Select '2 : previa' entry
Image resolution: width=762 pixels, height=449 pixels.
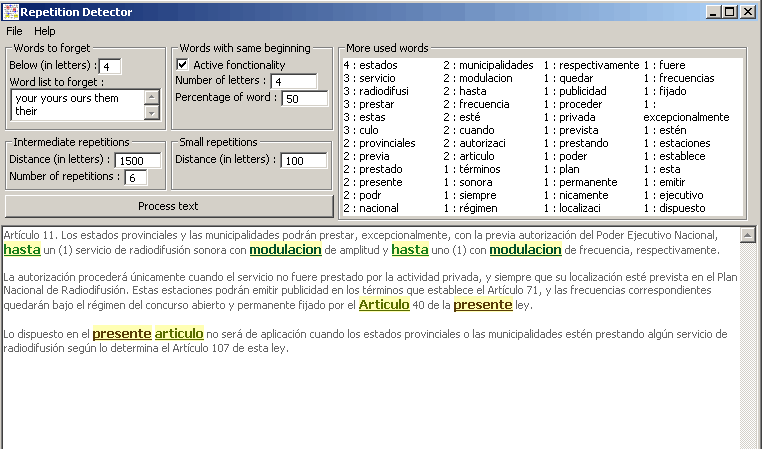(x=366, y=156)
